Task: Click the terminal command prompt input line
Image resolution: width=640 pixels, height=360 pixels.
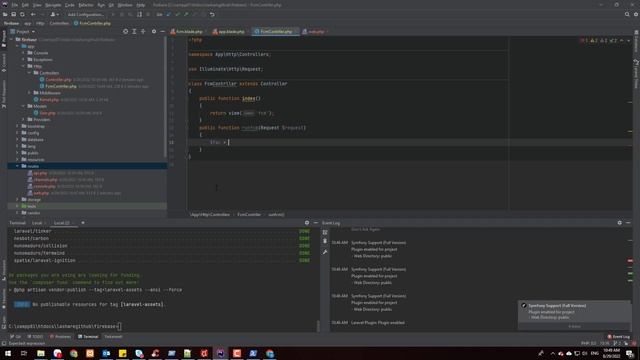Action: coord(64,327)
